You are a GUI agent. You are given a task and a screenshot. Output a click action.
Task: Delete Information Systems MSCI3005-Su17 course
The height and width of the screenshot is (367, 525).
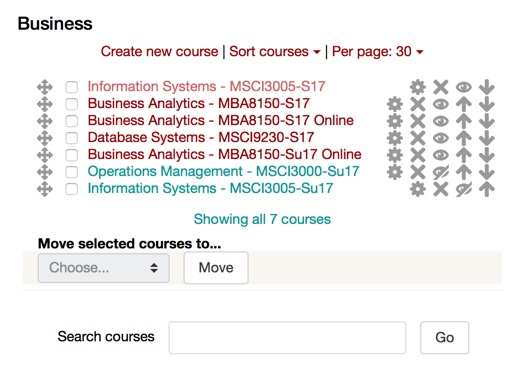[x=441, y=189]
